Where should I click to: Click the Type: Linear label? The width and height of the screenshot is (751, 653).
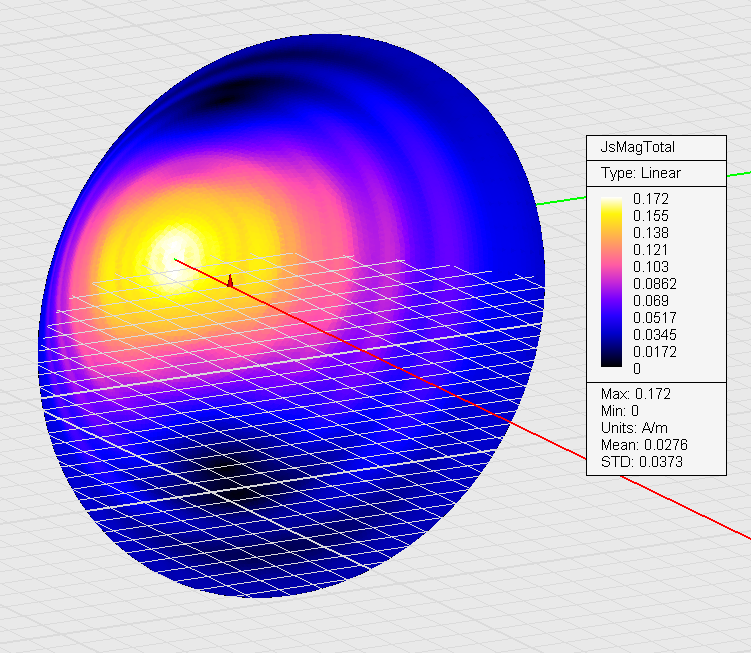coord(640,173)
